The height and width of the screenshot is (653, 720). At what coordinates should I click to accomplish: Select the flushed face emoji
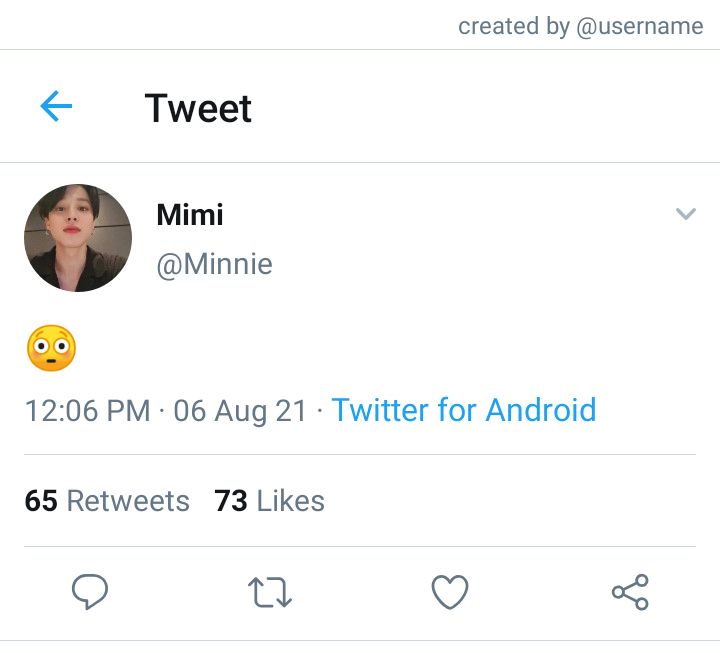point(51,348)
